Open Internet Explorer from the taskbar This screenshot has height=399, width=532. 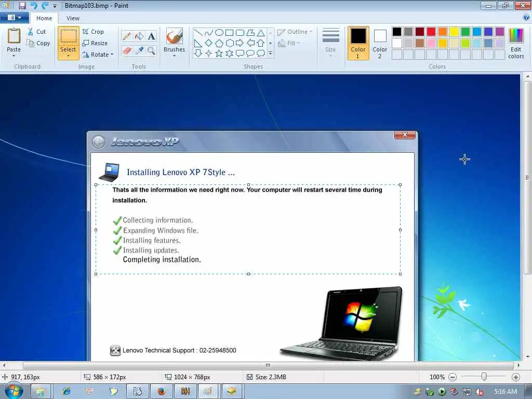point(66,391)
